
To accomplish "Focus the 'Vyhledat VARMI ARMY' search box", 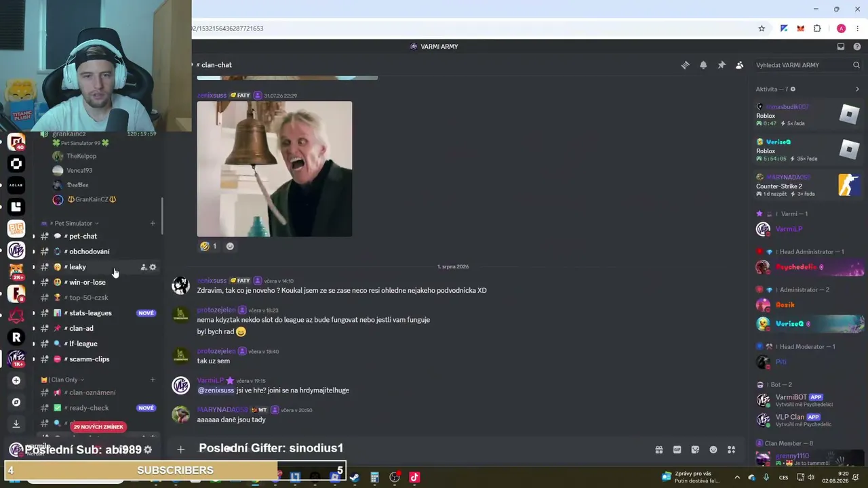I will [x=808, y=65].
